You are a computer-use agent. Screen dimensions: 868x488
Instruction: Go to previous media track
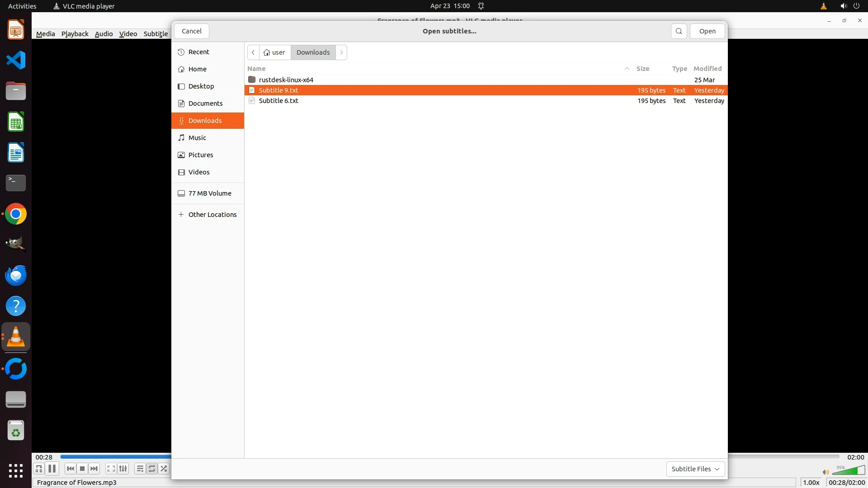[70, 469]
